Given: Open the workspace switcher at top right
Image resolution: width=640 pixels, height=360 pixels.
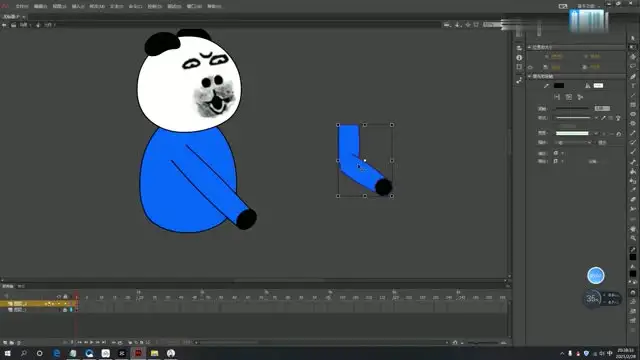Looking at the screenshot, I should coord(588,6).
